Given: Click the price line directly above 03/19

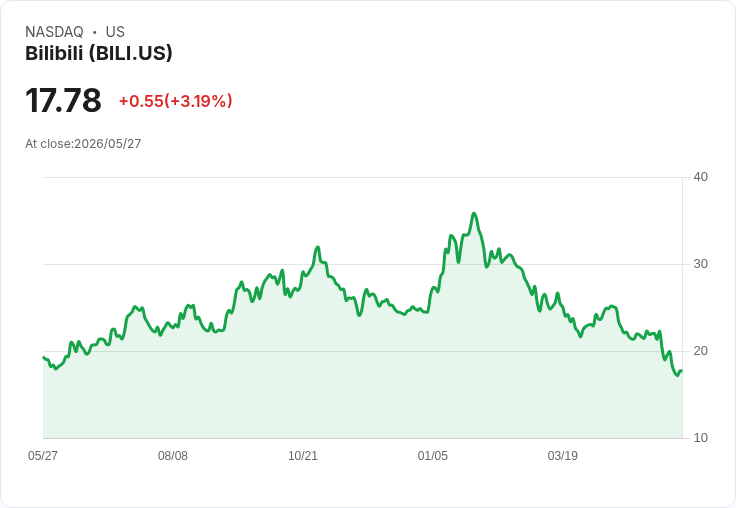Looking at the screenshot, I should click(x=562, y=309).
